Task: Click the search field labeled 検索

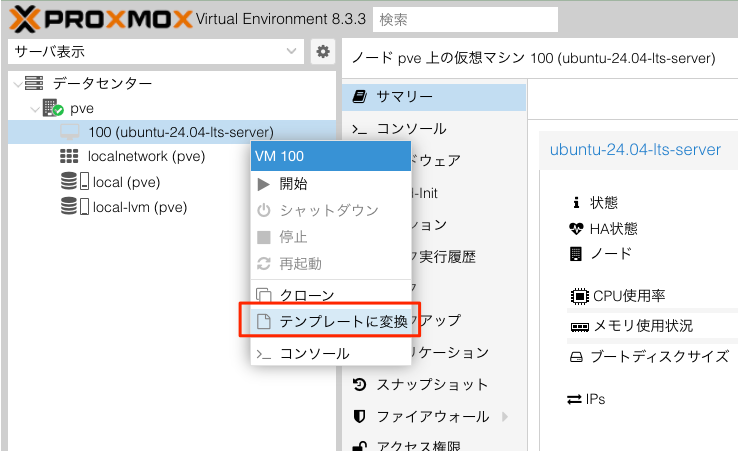Action: pos(465,19)
